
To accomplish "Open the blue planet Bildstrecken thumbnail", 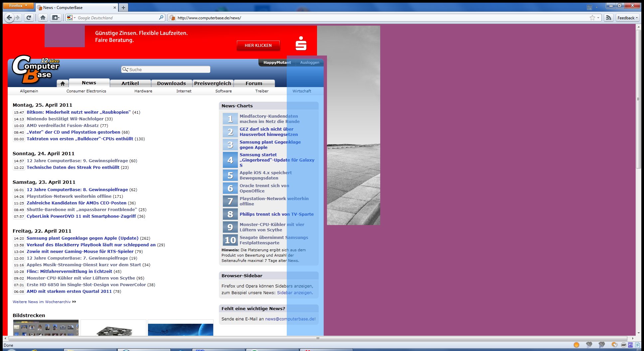I will click(x=181, y=328).
